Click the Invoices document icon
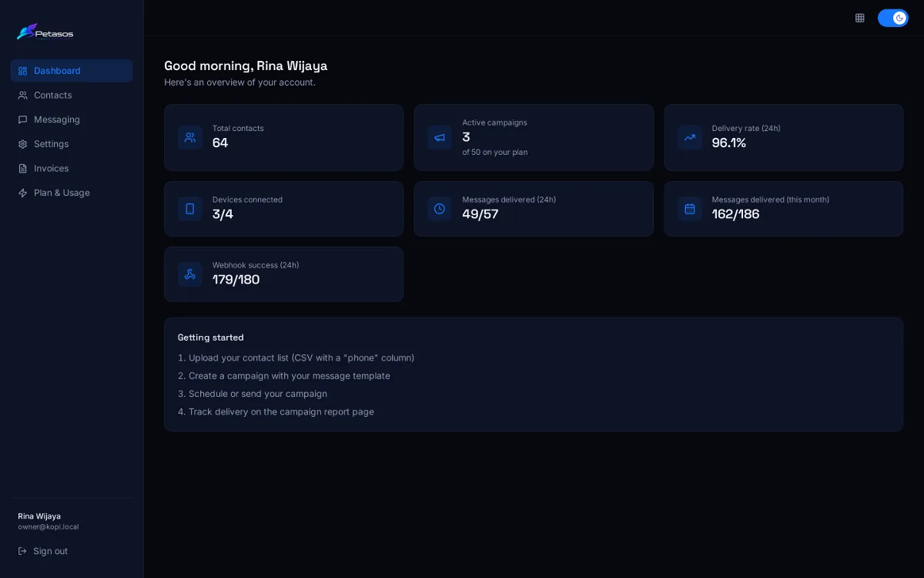This screenshot has height=578, width=924. [x=23, y=168]
